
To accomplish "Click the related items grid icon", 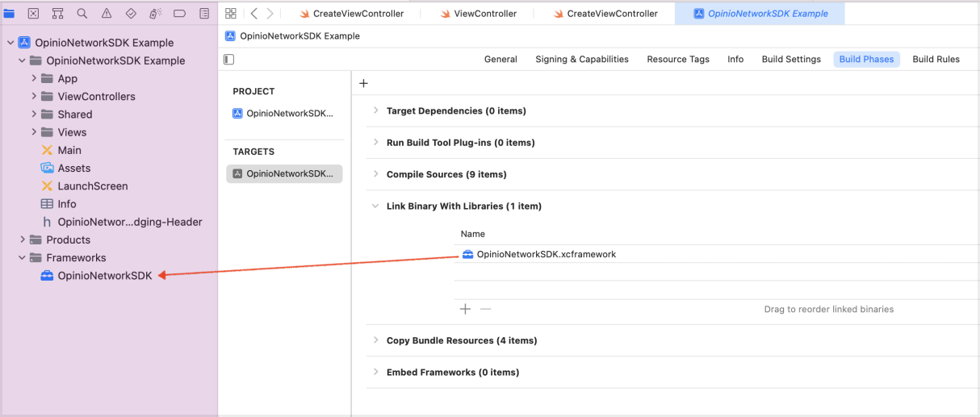I will [231, 14].
